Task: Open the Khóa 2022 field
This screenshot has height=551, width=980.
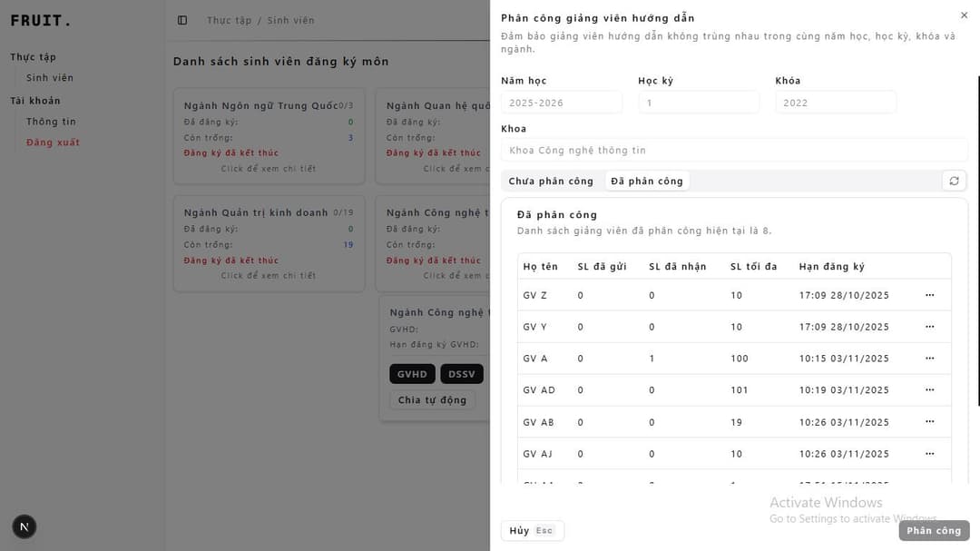Action: click(x=835, y=103)
